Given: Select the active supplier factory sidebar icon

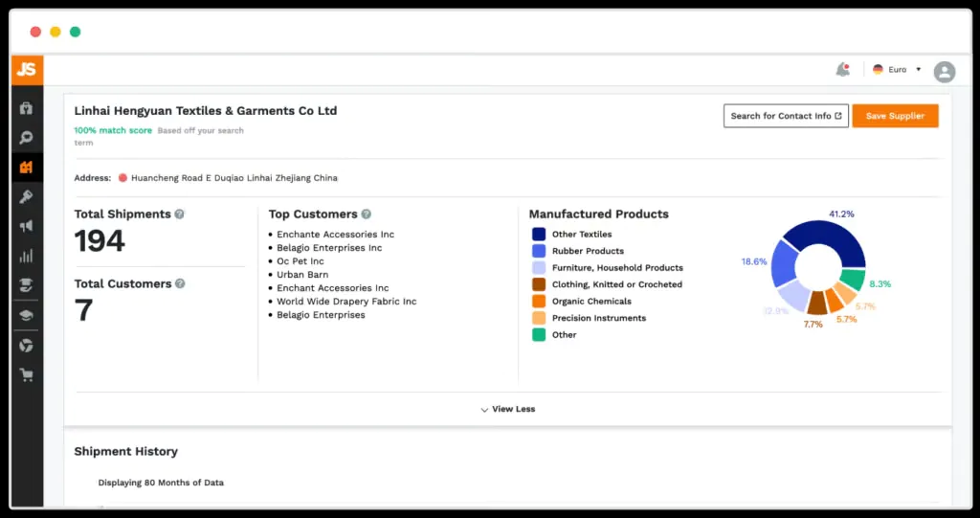Looking at the screenshot, I should [x=27, y=168].
